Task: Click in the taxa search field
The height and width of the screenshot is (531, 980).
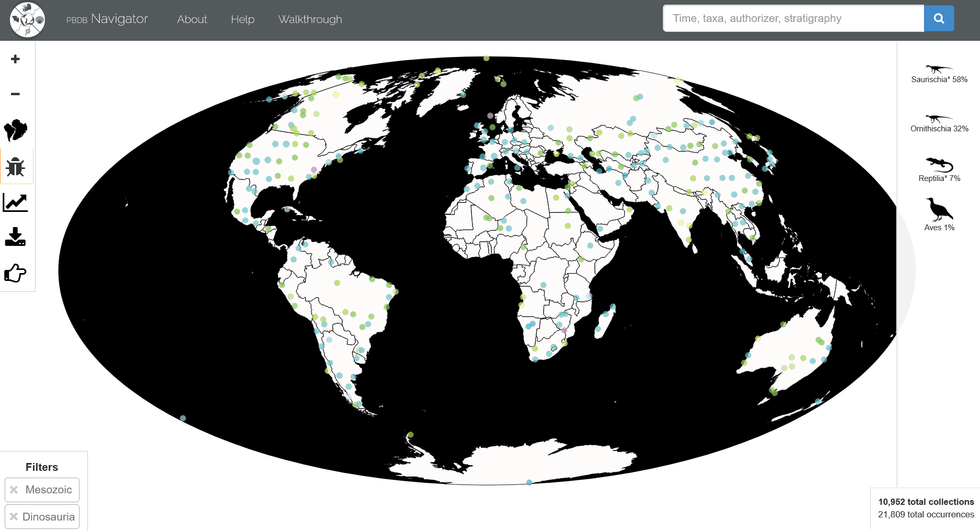Action: pos(793,18)
